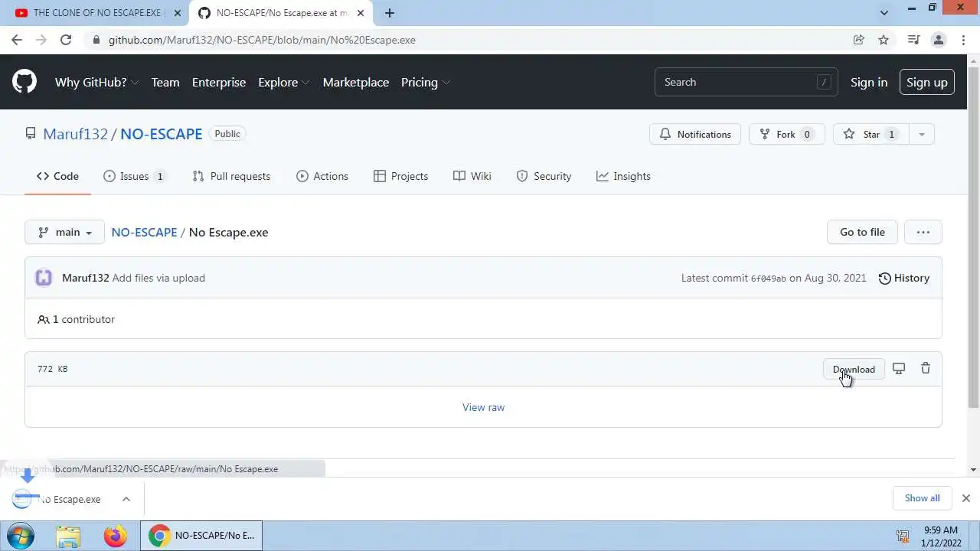The height and width of the screenshot is (551, 980).
Task: Open the Issues tab
Action: pos(135,176)
